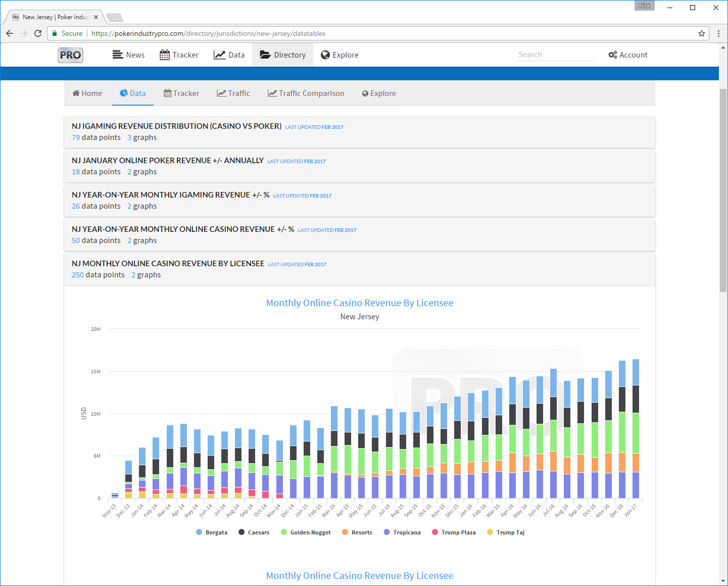Click the 250 data points link

[98, 275]
